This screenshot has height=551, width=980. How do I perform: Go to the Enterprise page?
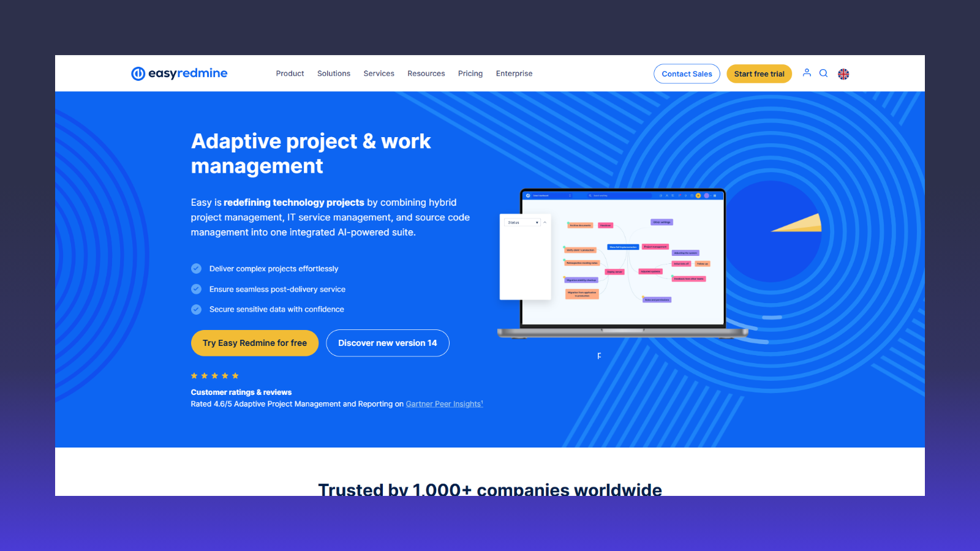[x=514, y=73]
